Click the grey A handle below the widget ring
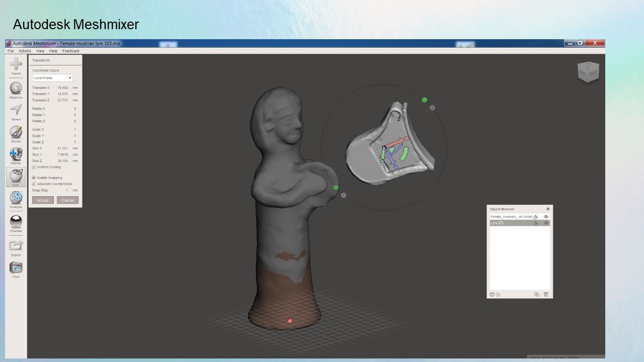Image resolution: width=644 pixels, height=362 pixels. [x=344, y=195]
